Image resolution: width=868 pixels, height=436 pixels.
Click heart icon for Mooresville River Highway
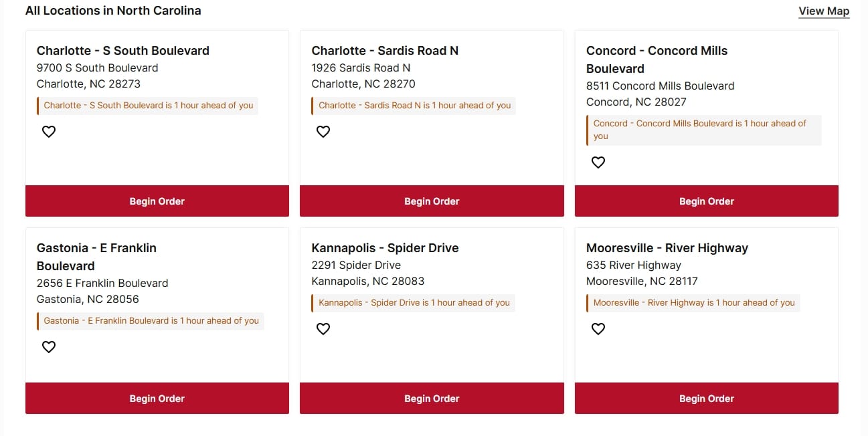tap(598, 329)
